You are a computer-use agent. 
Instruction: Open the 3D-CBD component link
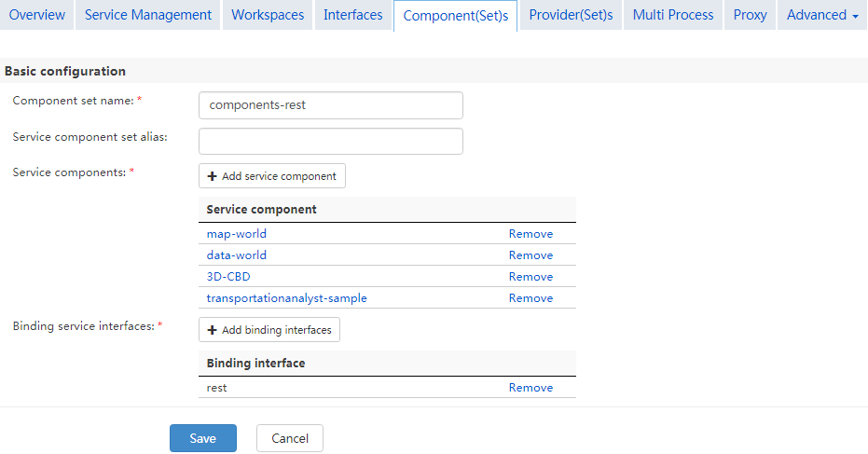[228, 276]
